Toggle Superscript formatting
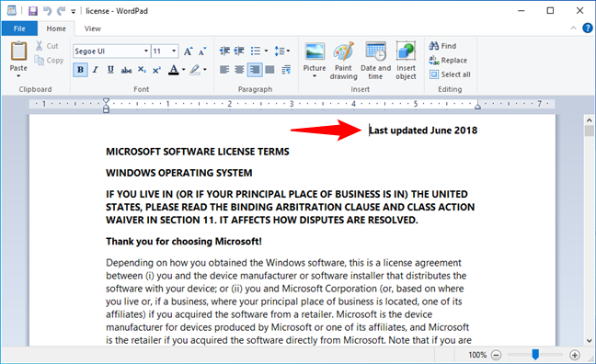Image resolution: width=596 pixels, height=364 pixels. click(156, 70)
